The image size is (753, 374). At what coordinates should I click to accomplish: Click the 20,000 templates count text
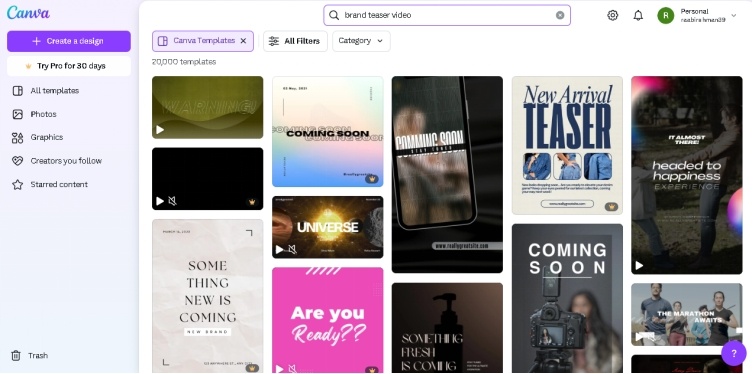pos(184,62)
